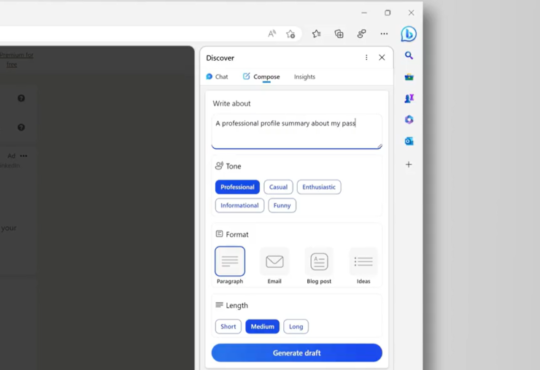Click the Read aloud icon in address bar
Screen dimensions: 540x370
coord(272,34)
